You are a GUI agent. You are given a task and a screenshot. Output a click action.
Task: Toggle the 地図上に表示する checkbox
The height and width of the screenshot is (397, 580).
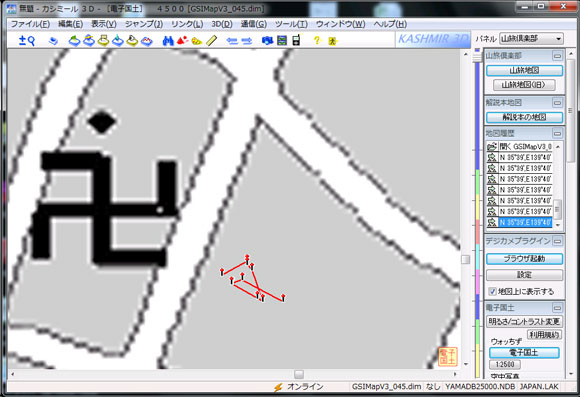[492, 292]
